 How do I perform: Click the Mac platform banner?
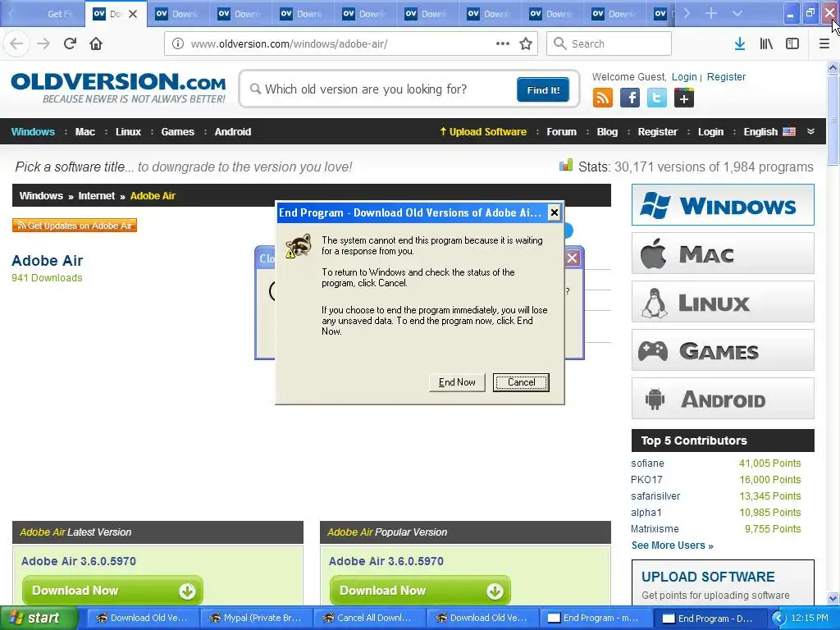(723, 253)
